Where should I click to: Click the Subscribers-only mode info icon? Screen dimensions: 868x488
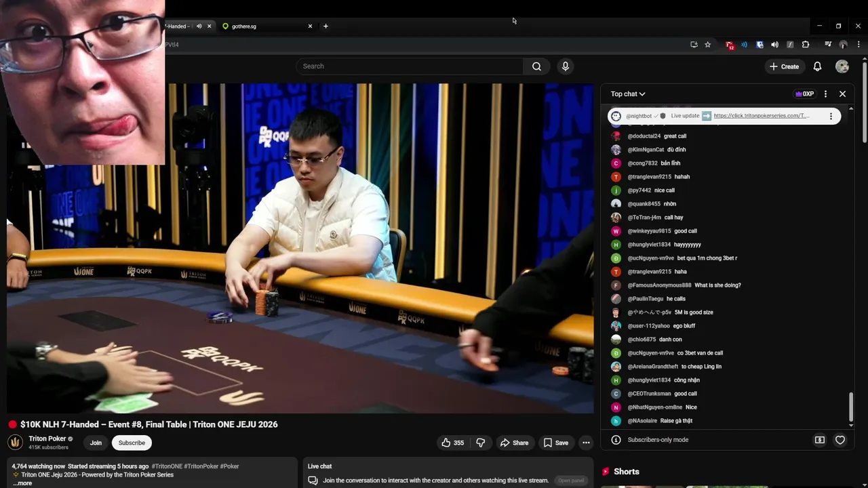(x=616, y=440)
